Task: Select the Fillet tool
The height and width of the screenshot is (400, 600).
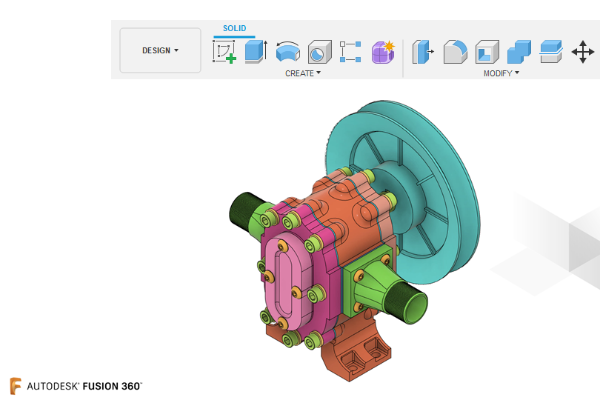Action: (x=455, y=51)
